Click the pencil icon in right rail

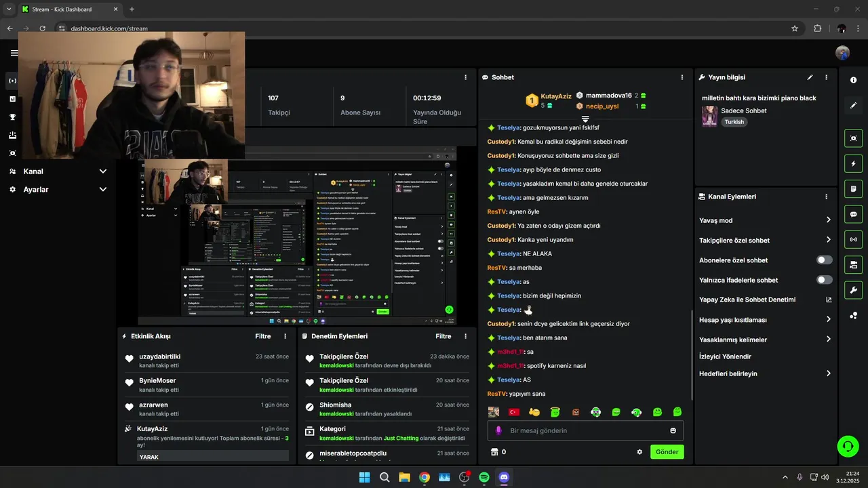point(853,105)
